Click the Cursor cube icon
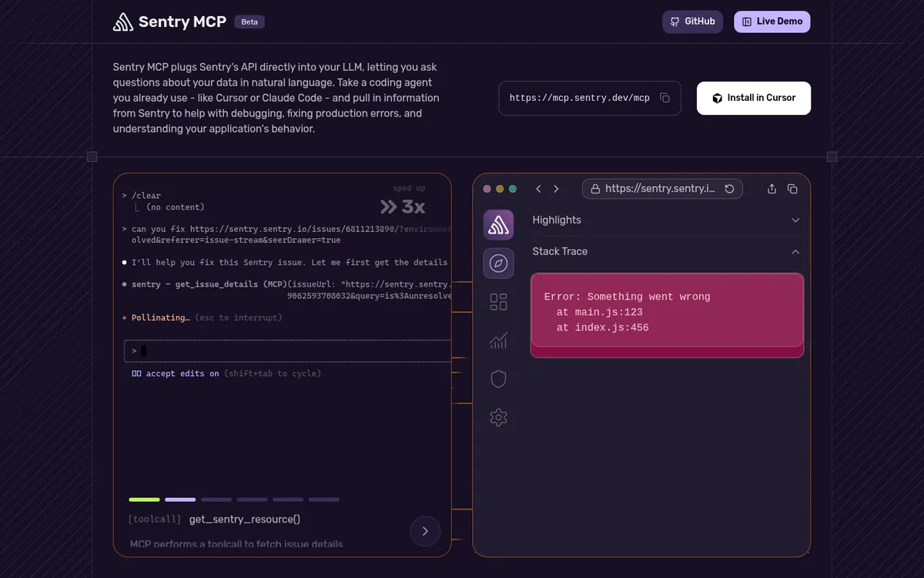 pos(717,98)
